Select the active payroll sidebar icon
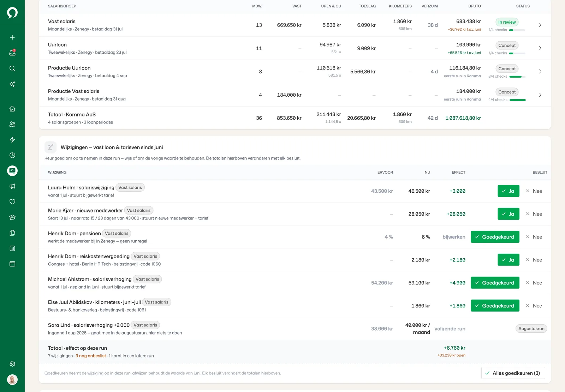Screen dimensions: 565x392 point(12,171)
